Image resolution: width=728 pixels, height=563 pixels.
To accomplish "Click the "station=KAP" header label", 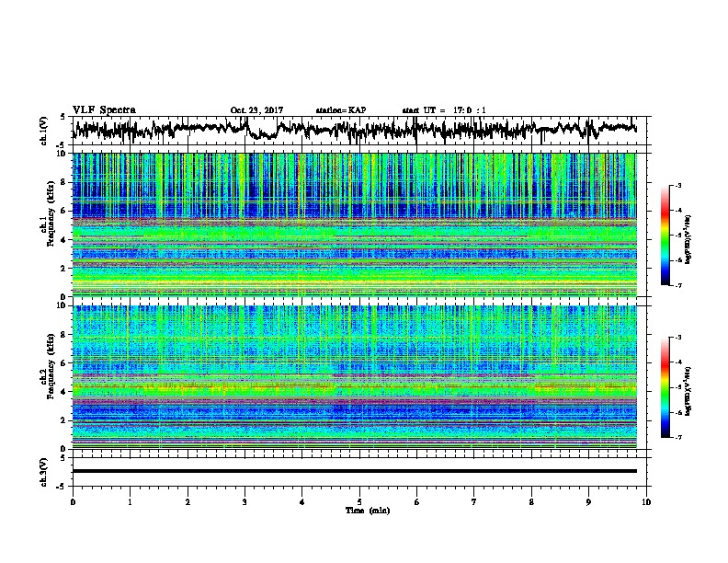I will 341,110.
